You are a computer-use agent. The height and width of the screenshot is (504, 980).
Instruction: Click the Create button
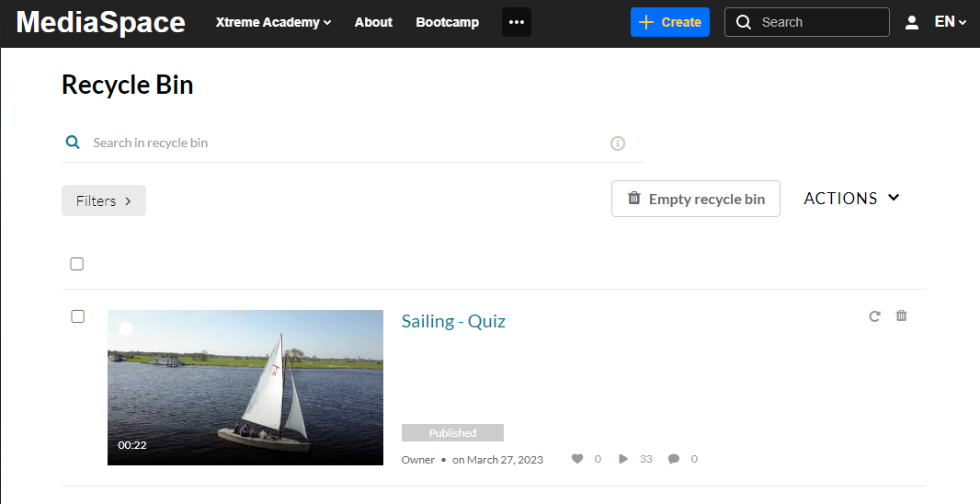tap(670, 22)
